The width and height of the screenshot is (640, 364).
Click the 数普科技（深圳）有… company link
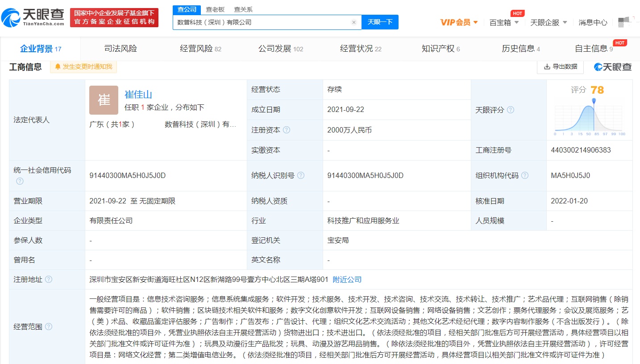[200, 124]
